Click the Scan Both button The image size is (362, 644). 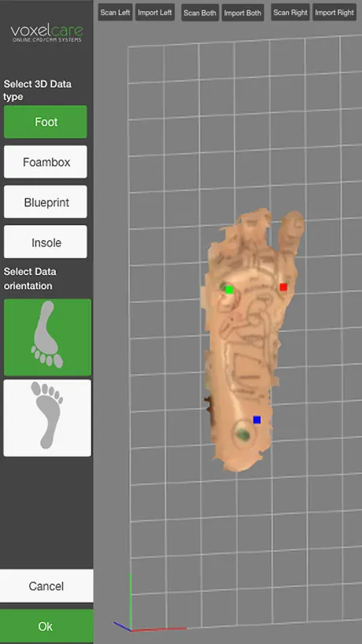pos(200,13)
